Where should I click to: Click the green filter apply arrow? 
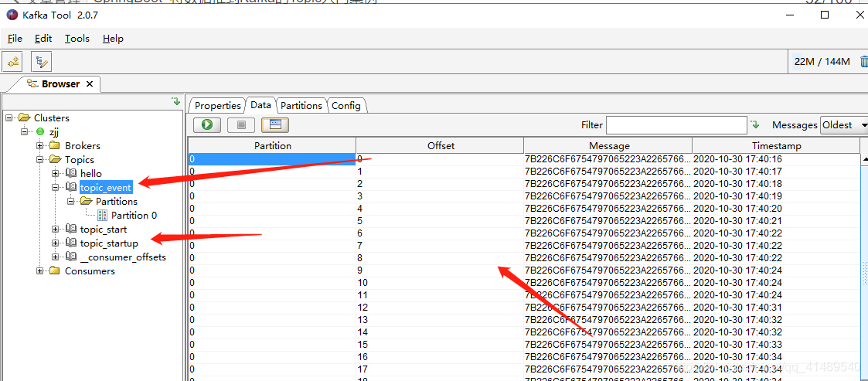click(x=755, y=124)
